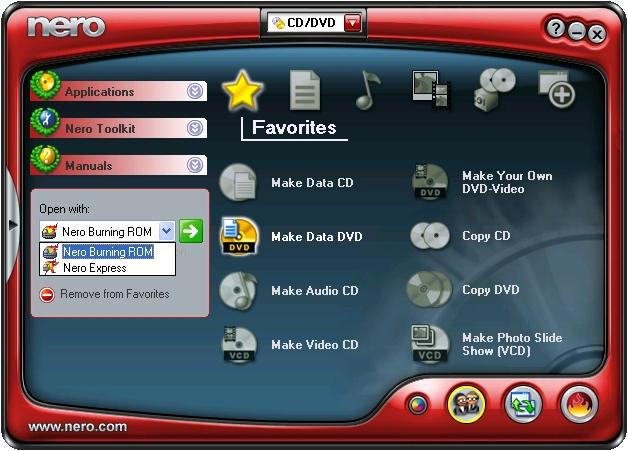628x451 pixels.
Task: Visit the www.nero.com link
Action: point(78,427)
